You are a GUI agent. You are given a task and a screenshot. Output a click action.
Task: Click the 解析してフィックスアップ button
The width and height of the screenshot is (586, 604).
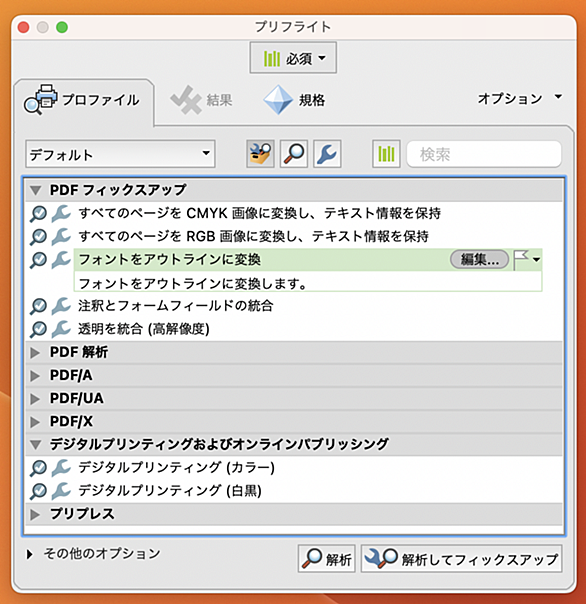pyautogui.click(x=461, y=559)
